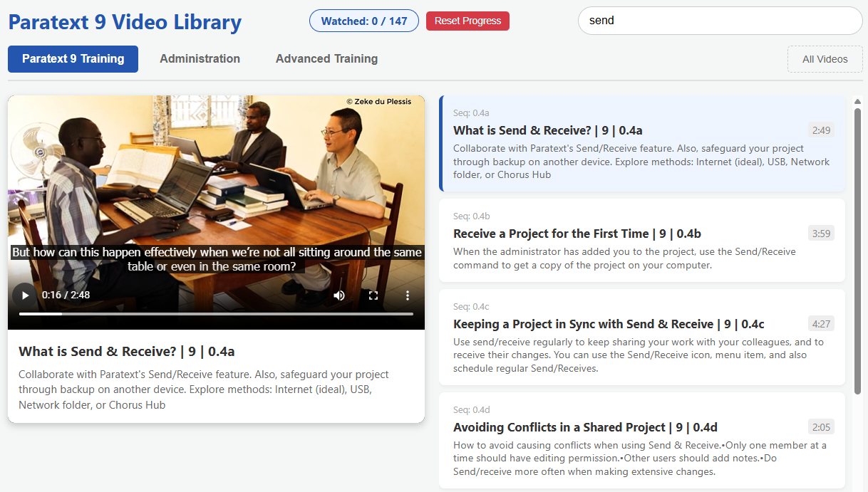Play the video with the play button
The height and width of the screenshot is (492, 868).
25,295
